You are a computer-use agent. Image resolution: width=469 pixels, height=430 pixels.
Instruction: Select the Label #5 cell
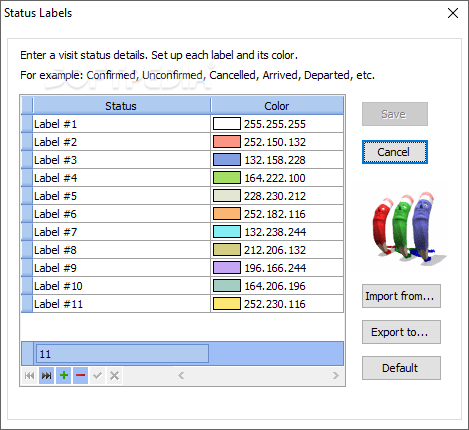[122, 196]
